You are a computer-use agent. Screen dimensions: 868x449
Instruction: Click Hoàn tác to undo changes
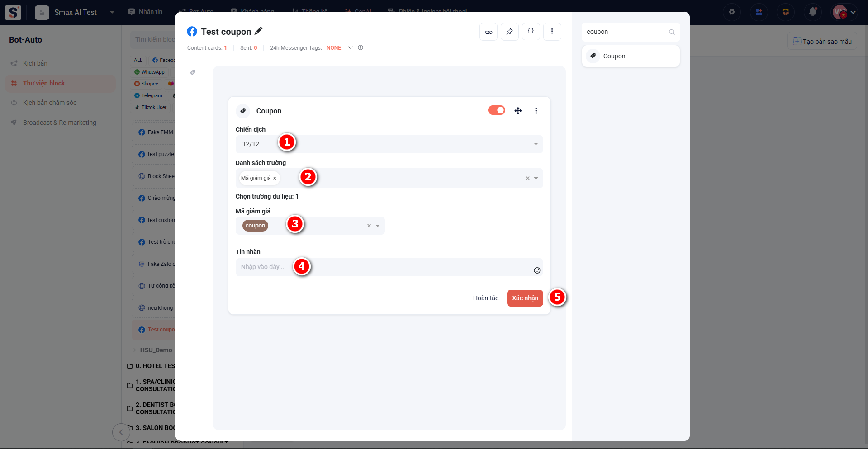485,298
